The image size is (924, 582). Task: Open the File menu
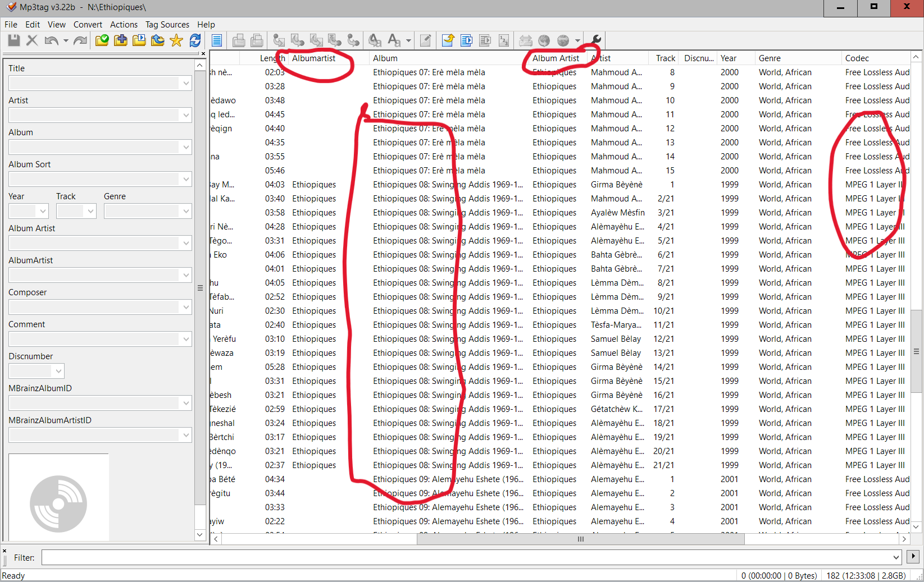pyautogui.click(x=11, y=25)
